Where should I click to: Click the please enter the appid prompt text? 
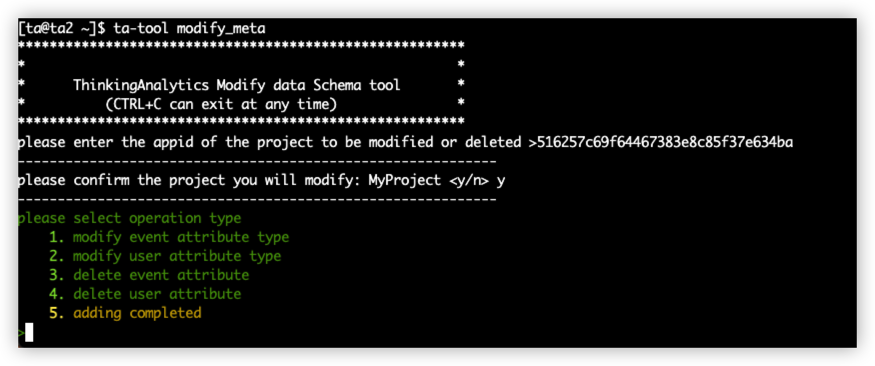(x=270, y=142)
